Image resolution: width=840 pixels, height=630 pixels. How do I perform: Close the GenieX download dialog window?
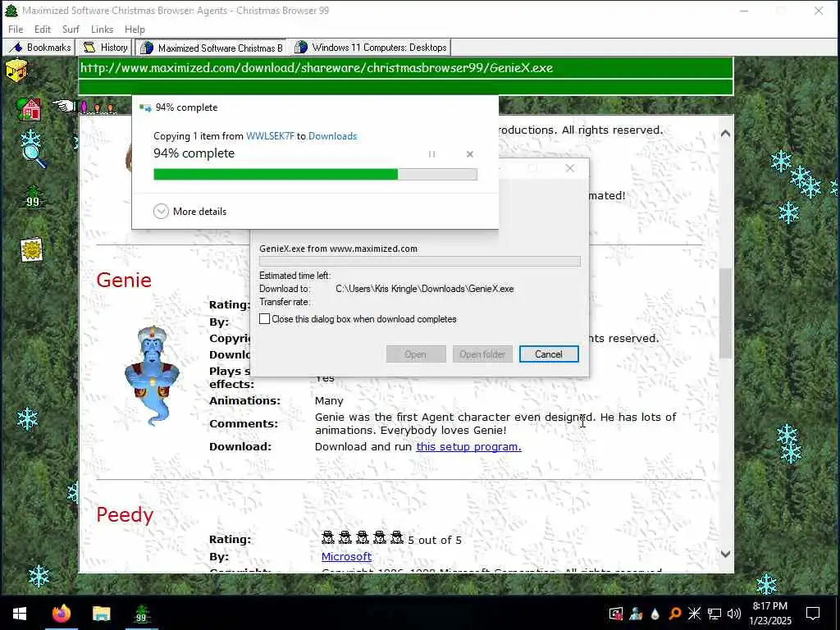(x=570, y=168)
